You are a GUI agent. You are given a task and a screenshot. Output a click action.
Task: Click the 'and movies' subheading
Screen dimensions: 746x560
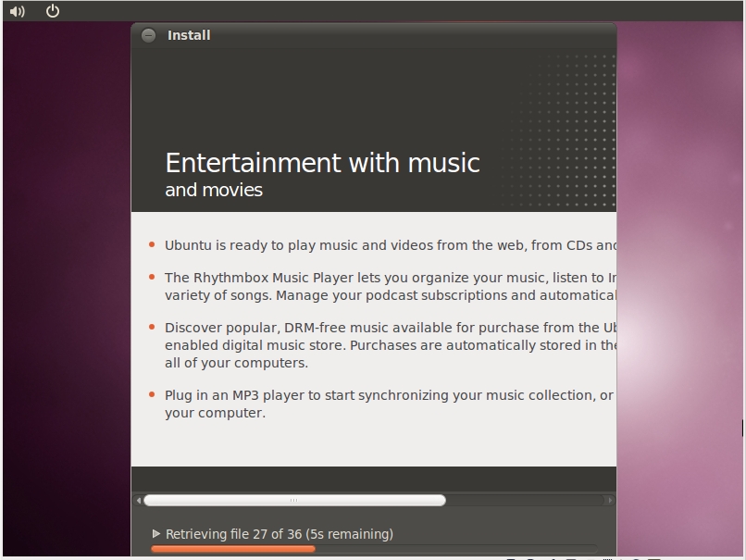214,190
